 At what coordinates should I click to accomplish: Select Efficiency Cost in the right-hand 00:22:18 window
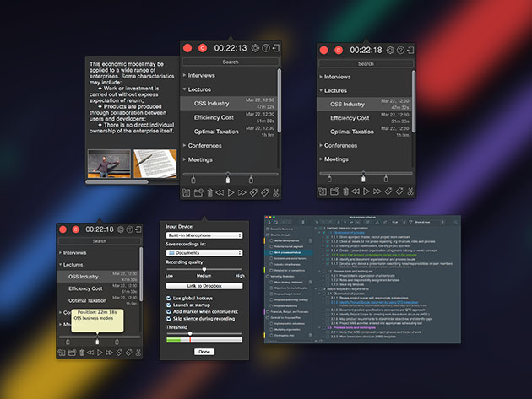(x=364, y=118)
